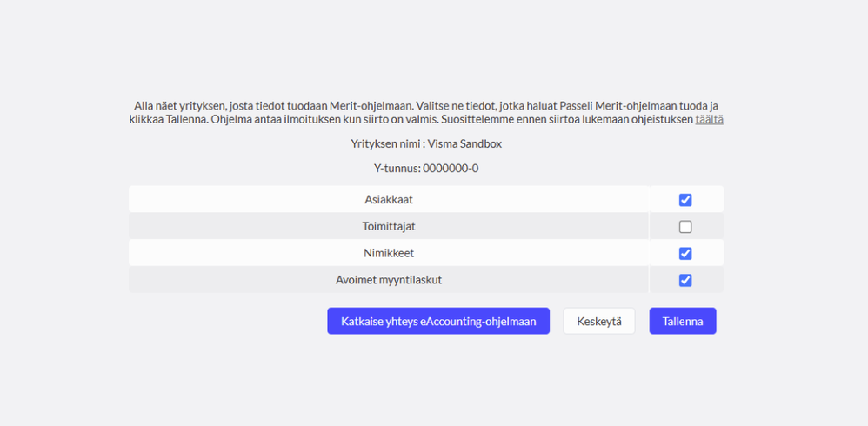
Task: Open the täältä instructions link
Action: (709, 120)
